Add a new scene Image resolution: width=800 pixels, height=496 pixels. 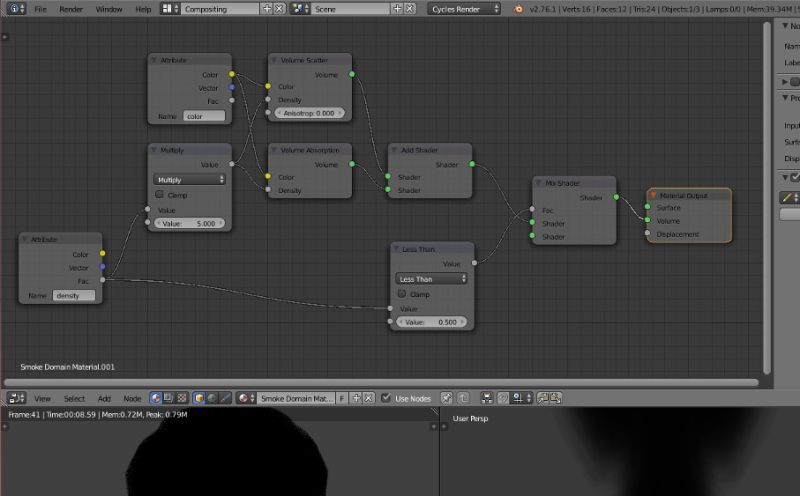pyautogui.click(x=397, y=9)
